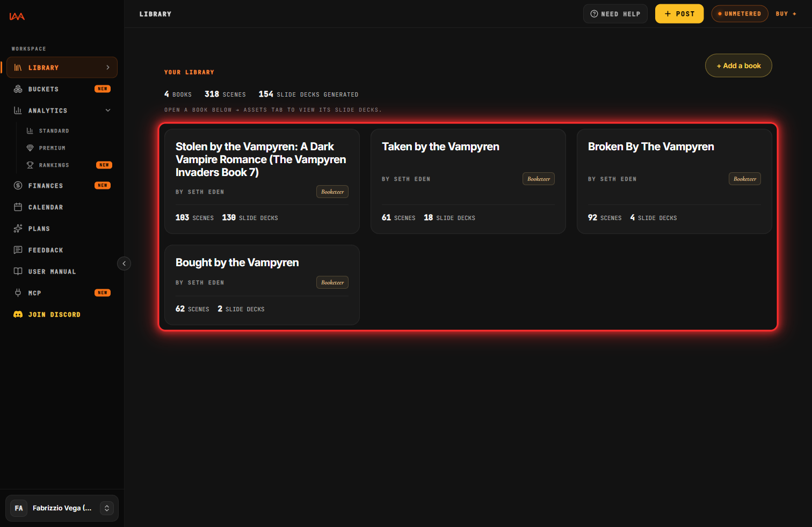Image resolution: width=812 pixels, height=527 pixels.
Task: Click Booketeer badge on Taken by the Vampyren
Action: tap(539, 179)
